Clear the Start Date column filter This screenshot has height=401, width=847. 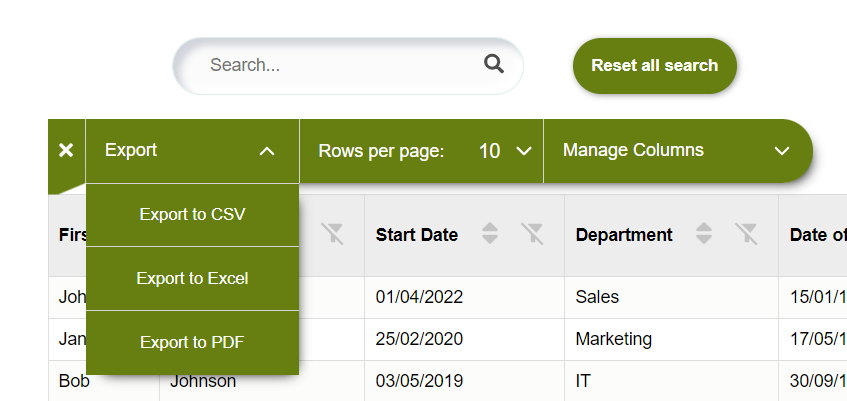(x=532, y=234)
